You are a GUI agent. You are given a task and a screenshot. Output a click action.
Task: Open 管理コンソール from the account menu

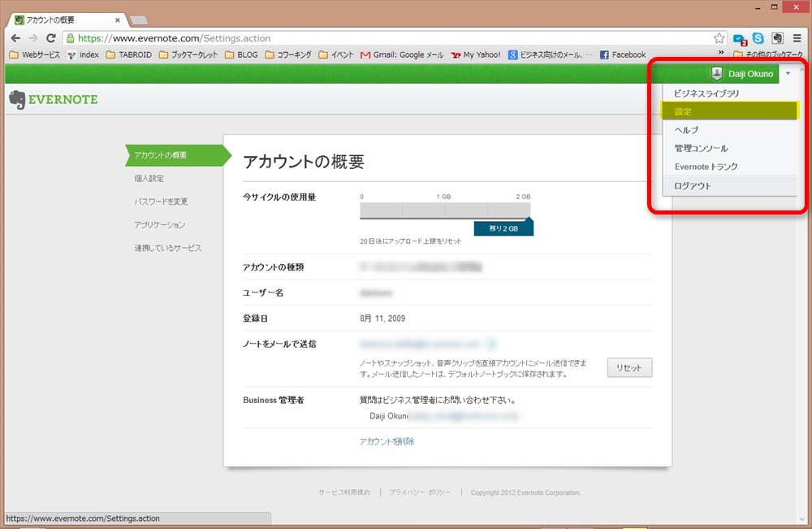[x=730, y=148]
